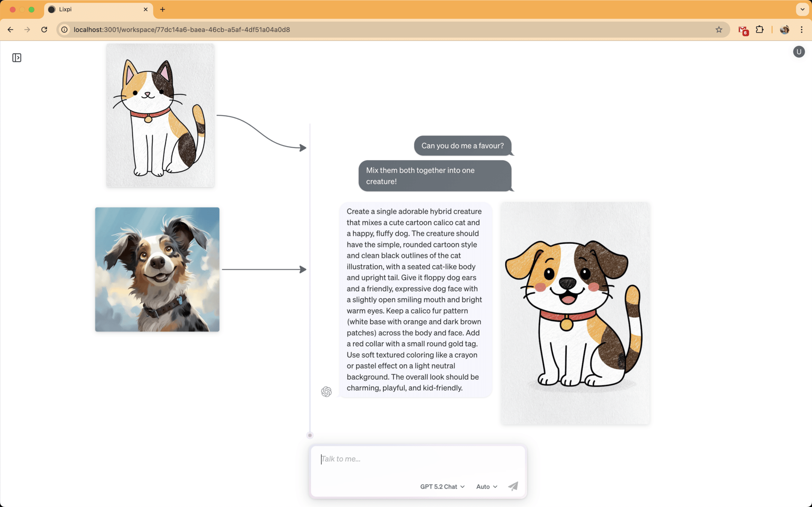
Task: Click the Talk to me input field
Action: tap(417, 459)
